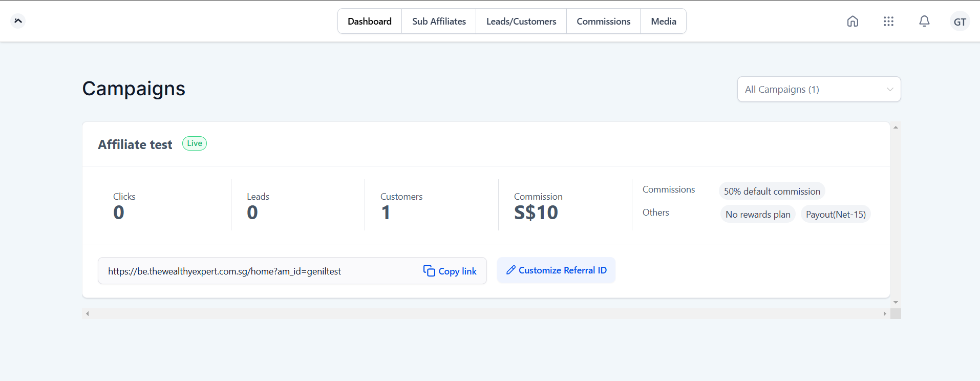The height and width of the screenshot is (381, 980).
Task: Click the chevron arrow in campaigns filter
Action: 890,89
